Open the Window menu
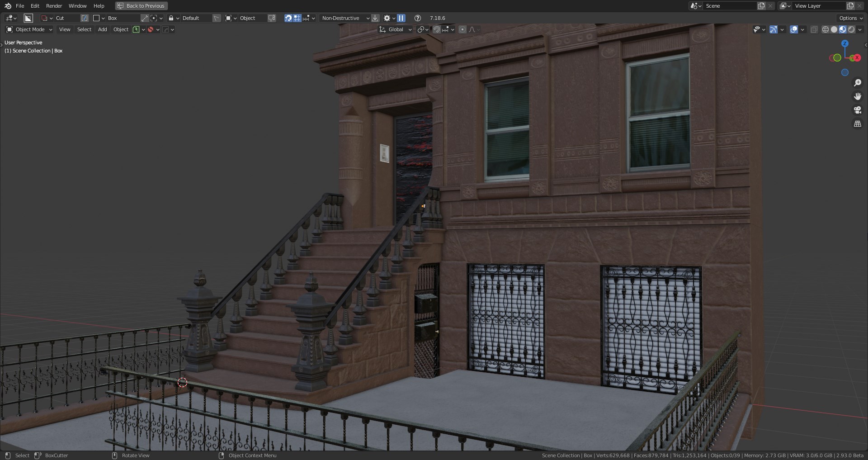Viewport: 868px width, 460px height. 77,6
